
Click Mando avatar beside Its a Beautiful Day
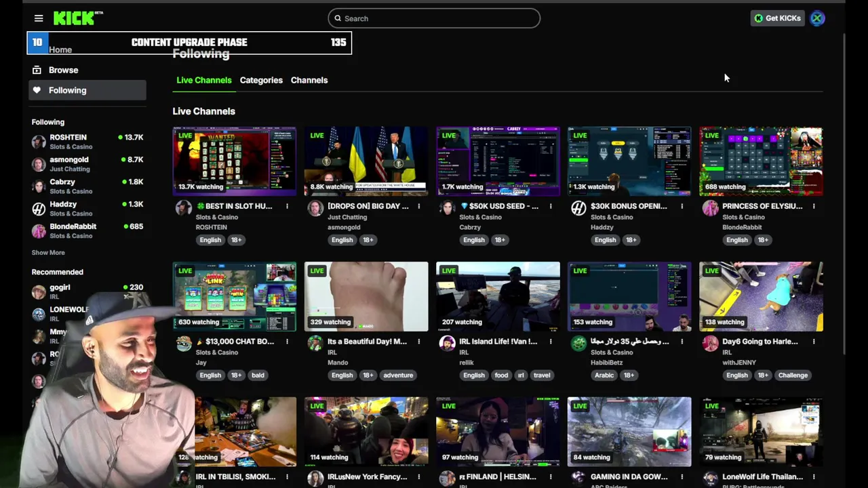point(315,344)
